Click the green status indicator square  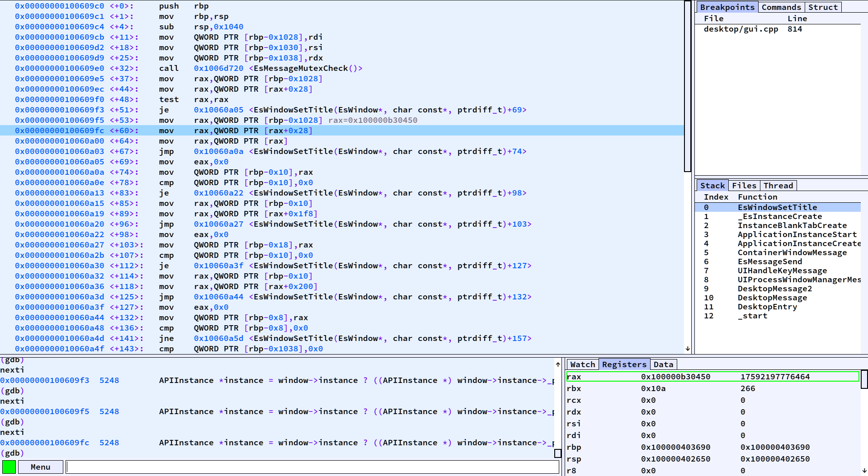point(9,467)
